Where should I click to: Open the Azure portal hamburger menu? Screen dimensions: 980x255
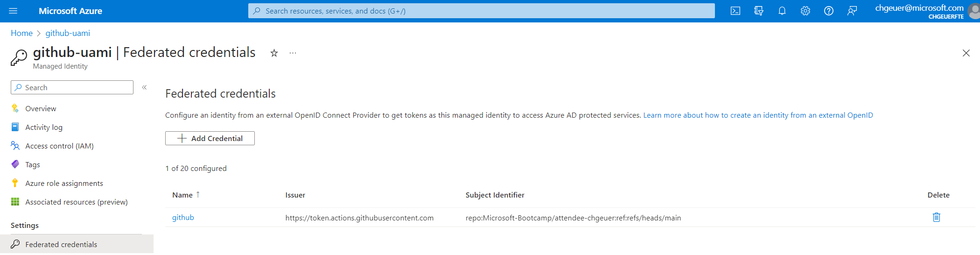(x=13, y=11)
